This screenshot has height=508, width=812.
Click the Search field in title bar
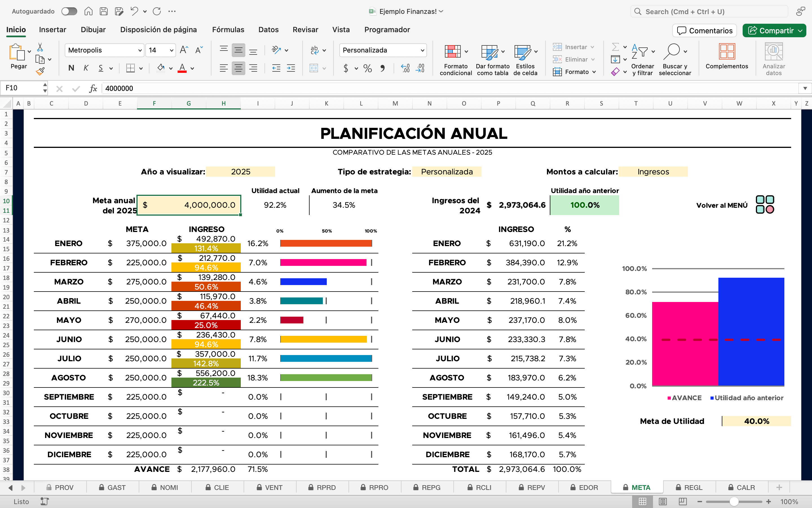tap(709, 12)
